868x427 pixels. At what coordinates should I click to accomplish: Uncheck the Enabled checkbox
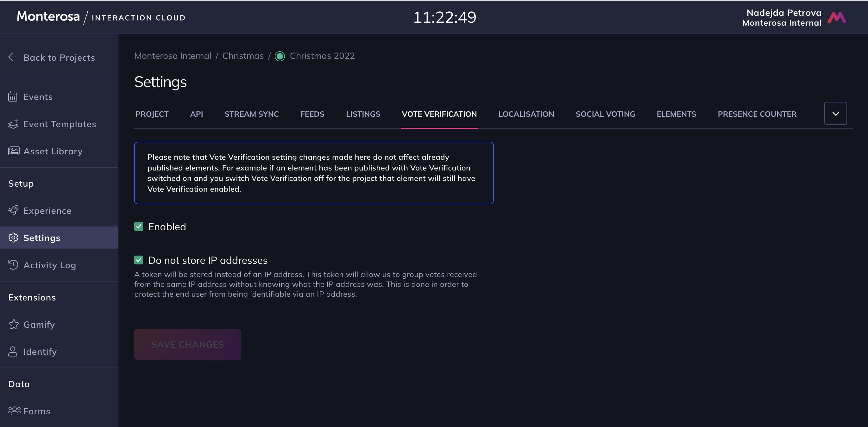coord(138,227)
